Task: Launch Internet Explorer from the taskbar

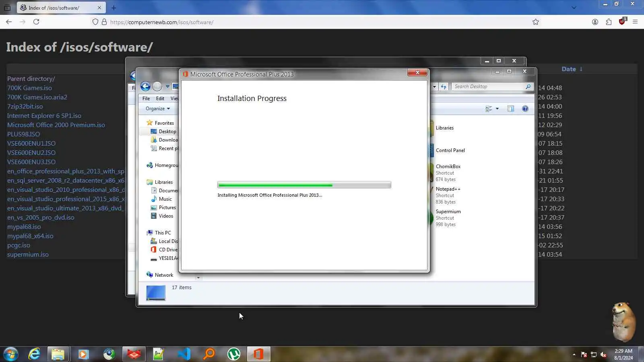Action: coord(34,354)
